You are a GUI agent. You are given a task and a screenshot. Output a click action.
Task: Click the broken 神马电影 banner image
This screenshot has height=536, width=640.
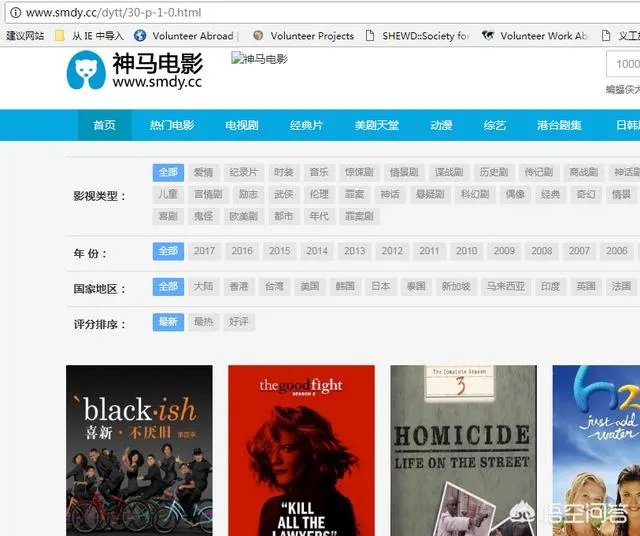[x=259, y=59]
